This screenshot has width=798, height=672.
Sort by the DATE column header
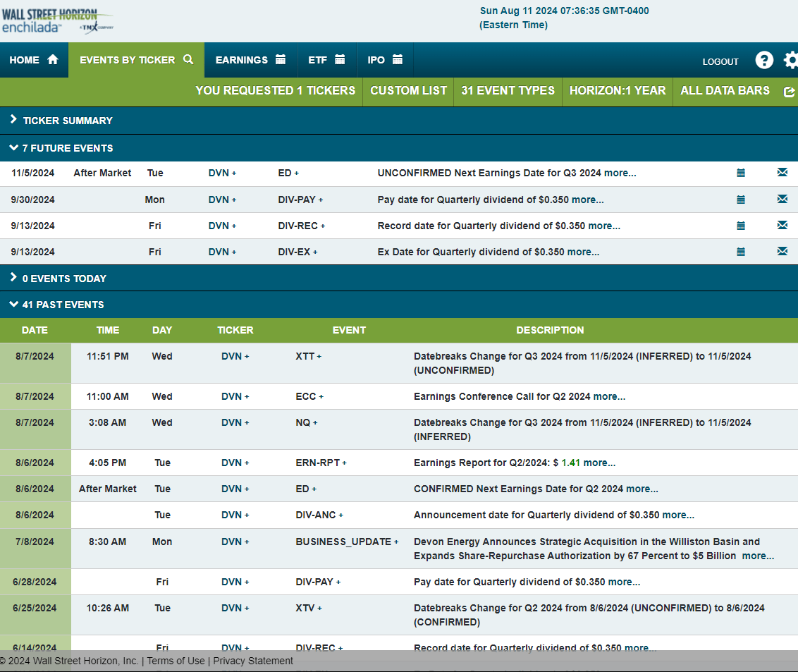coord(35,330)
